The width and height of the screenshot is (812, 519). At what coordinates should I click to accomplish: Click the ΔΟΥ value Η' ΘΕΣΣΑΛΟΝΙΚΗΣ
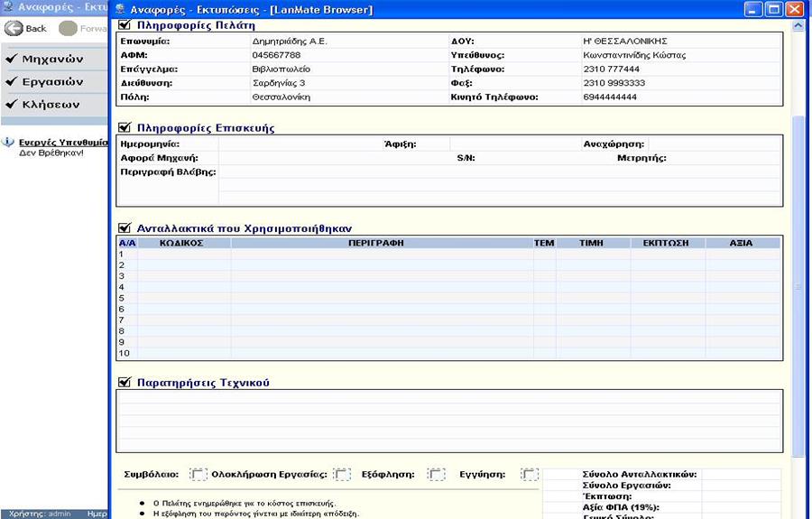pyautogui.click(x=625, y=41)
